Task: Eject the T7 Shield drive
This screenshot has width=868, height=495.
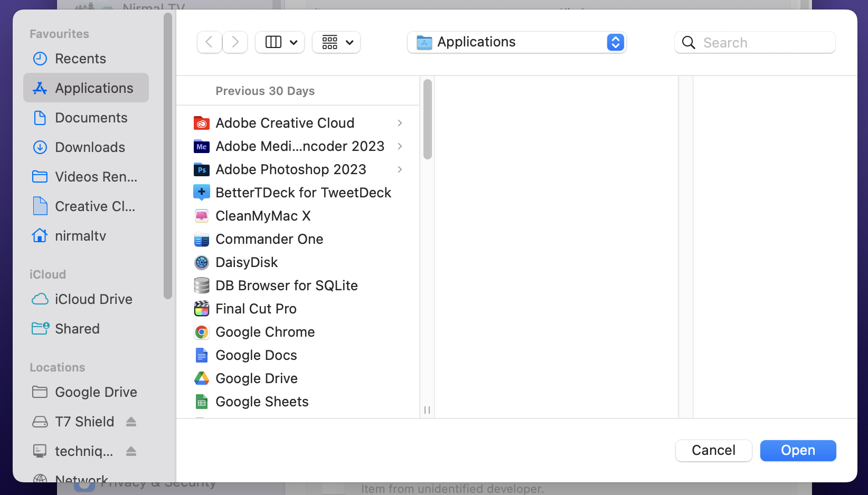Action: [x=131, y=422]
